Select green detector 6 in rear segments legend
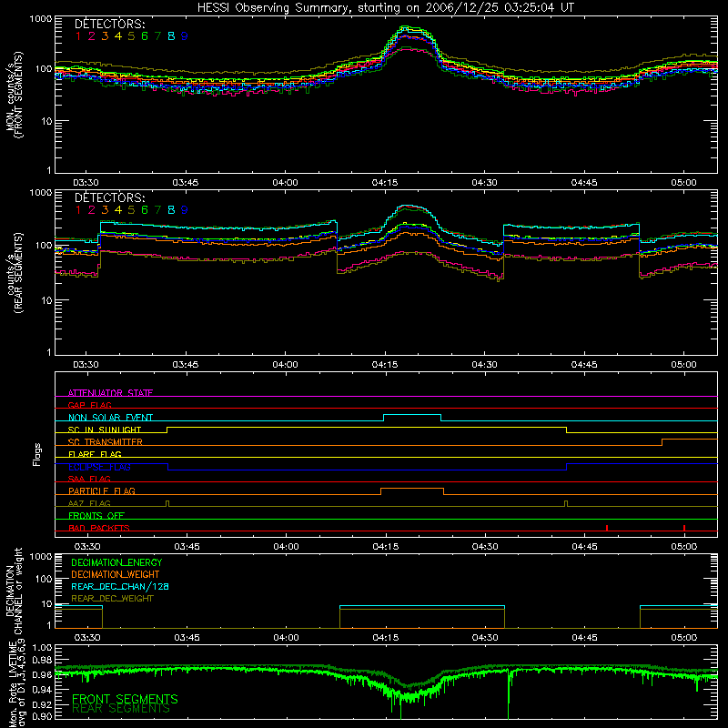The width and height of the screenshot is (728, 728). (x=145, y=210)
